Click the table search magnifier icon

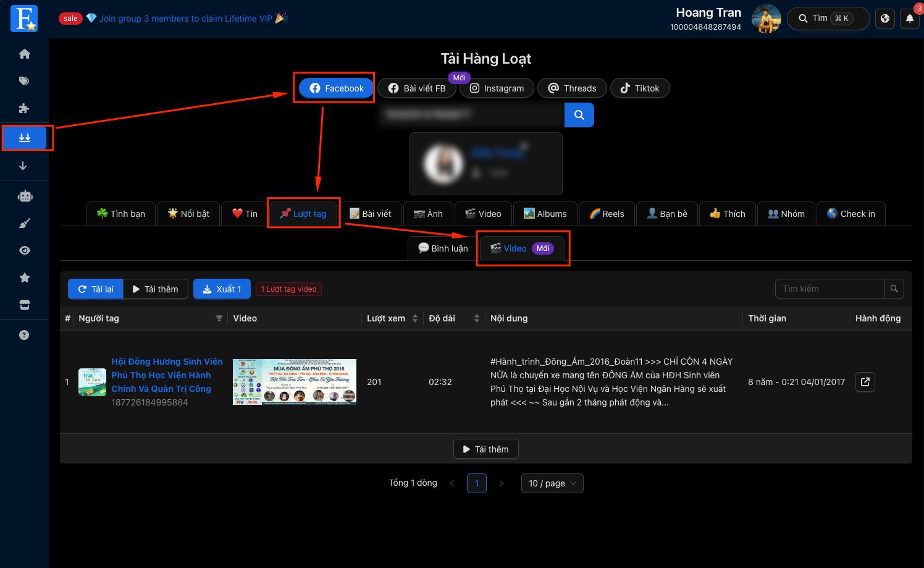point(894,289)
